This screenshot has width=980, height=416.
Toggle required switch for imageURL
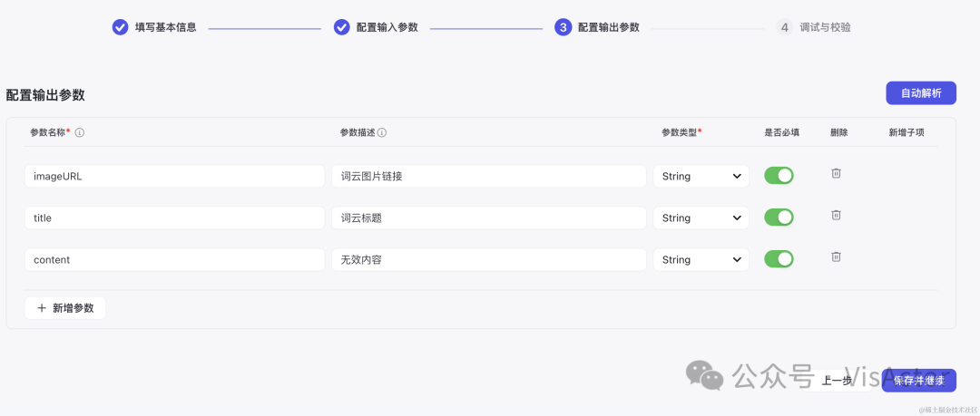(779, 176)
